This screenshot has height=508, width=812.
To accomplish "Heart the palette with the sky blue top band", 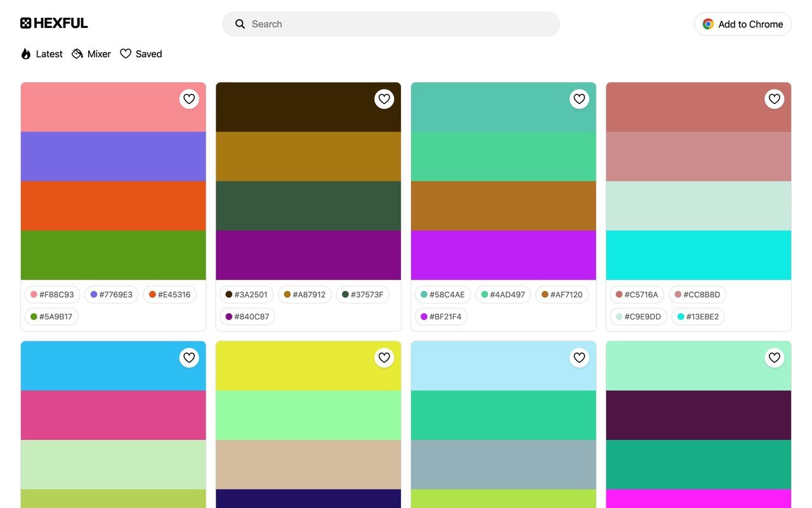I will pyautogui.click(x=189, y=358).
